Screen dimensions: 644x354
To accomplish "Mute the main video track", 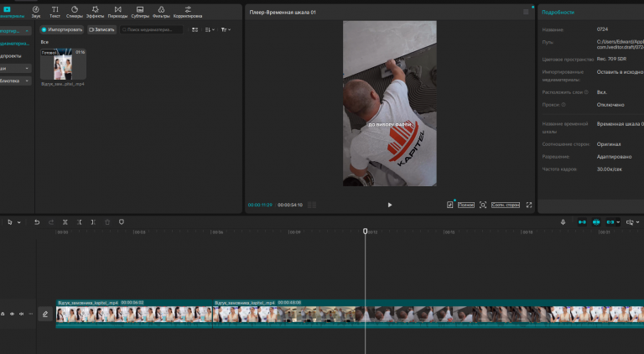I will (21, 315).
